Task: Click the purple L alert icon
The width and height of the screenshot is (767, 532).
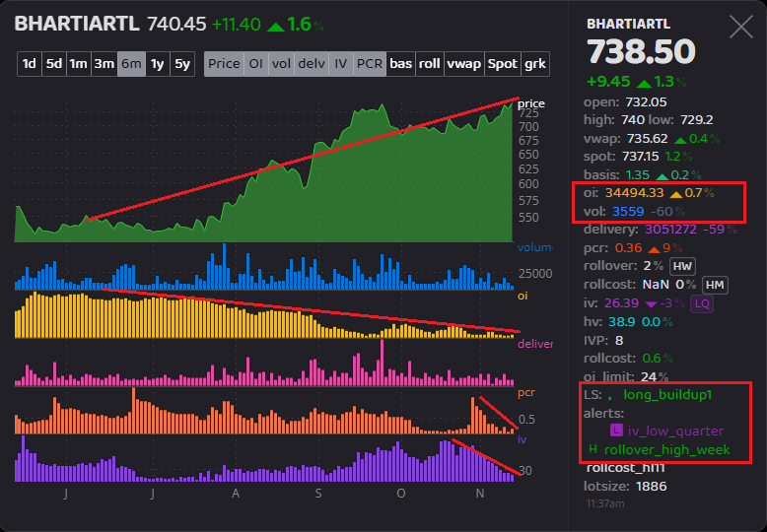Action: click(616, 431)
